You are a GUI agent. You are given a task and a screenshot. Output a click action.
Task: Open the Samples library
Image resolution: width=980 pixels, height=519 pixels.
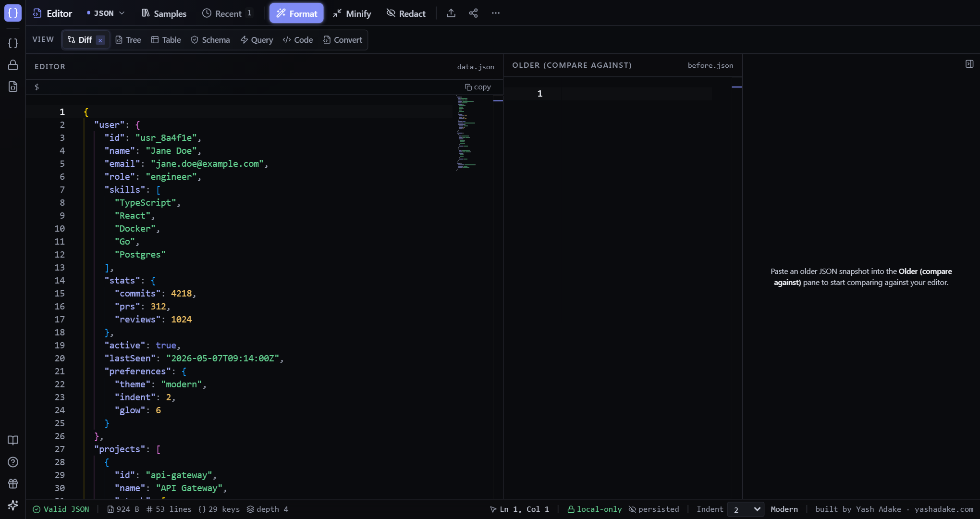(x=164, y=13)
